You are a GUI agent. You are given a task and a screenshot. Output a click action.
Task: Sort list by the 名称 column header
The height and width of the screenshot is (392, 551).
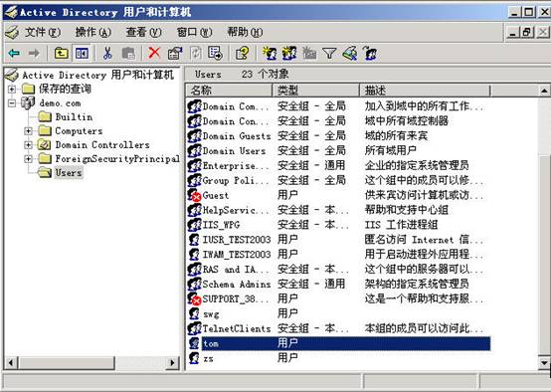click(x=229, y=91)
